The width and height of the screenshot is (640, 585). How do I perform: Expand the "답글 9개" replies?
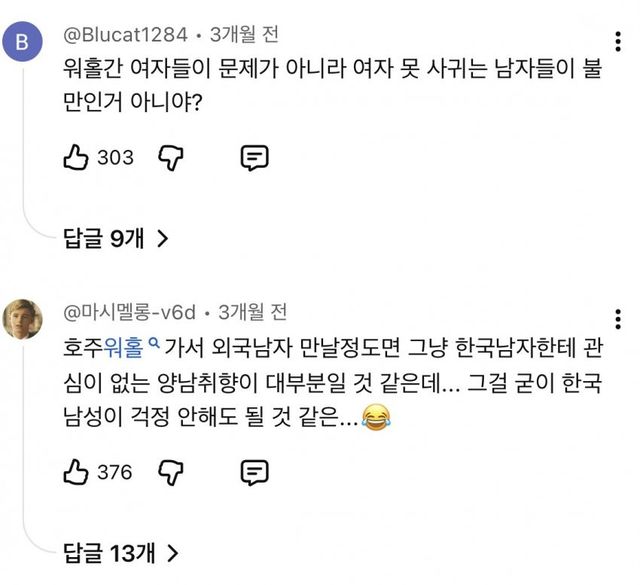tap(116, 239)
